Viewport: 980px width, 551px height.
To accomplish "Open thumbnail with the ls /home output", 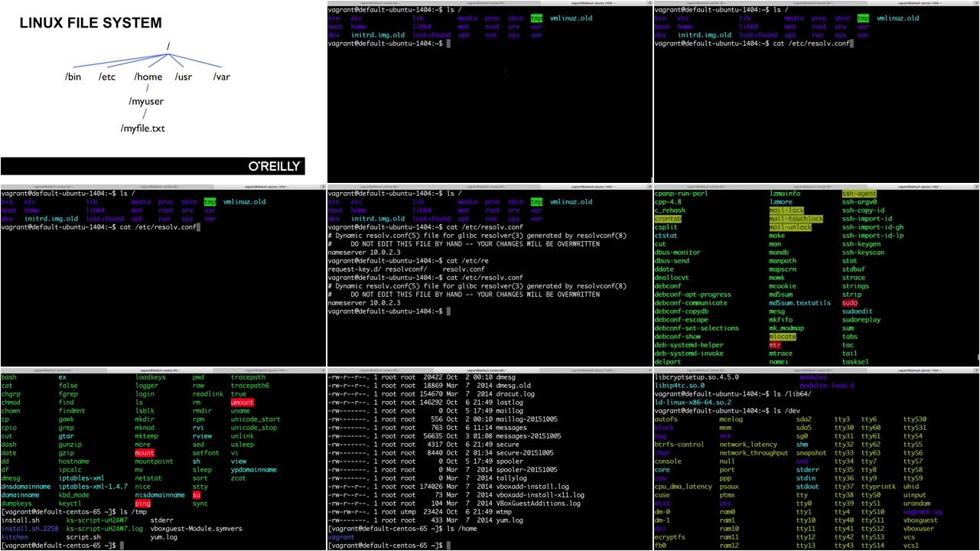I will click(490, 459).
